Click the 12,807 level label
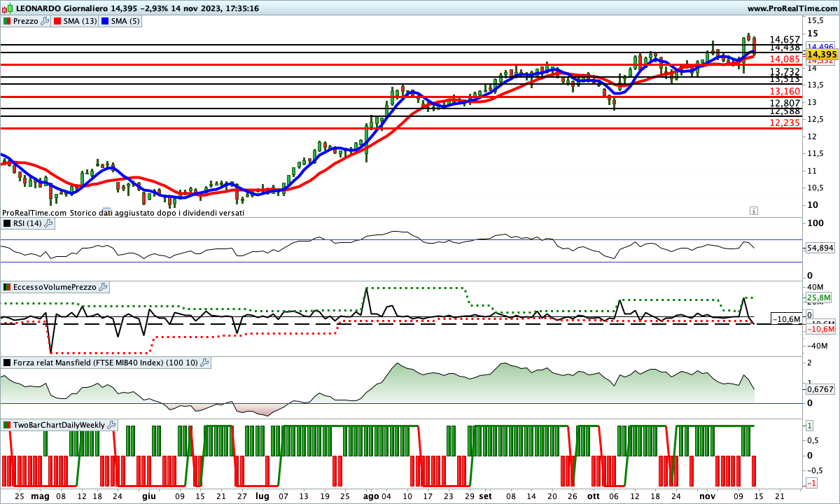840x504 pixels. click(x=785, y=102)
